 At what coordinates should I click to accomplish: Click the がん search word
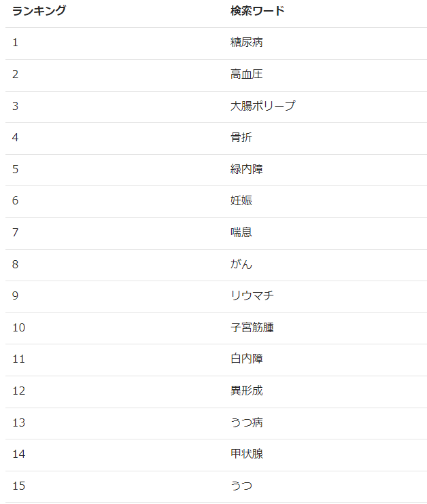pyautogui.click(x=241, y=264)
